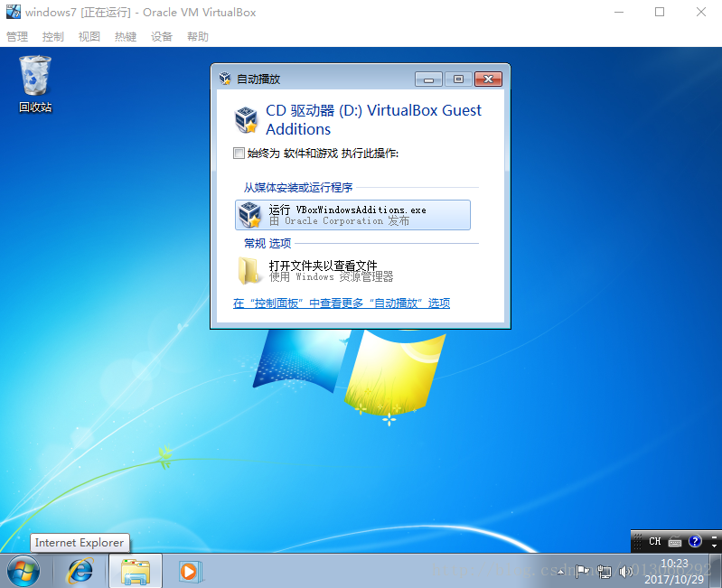Minimize the AutoPlay dialog
This screenshot has width=722, height=588.
tap(428, 79)
